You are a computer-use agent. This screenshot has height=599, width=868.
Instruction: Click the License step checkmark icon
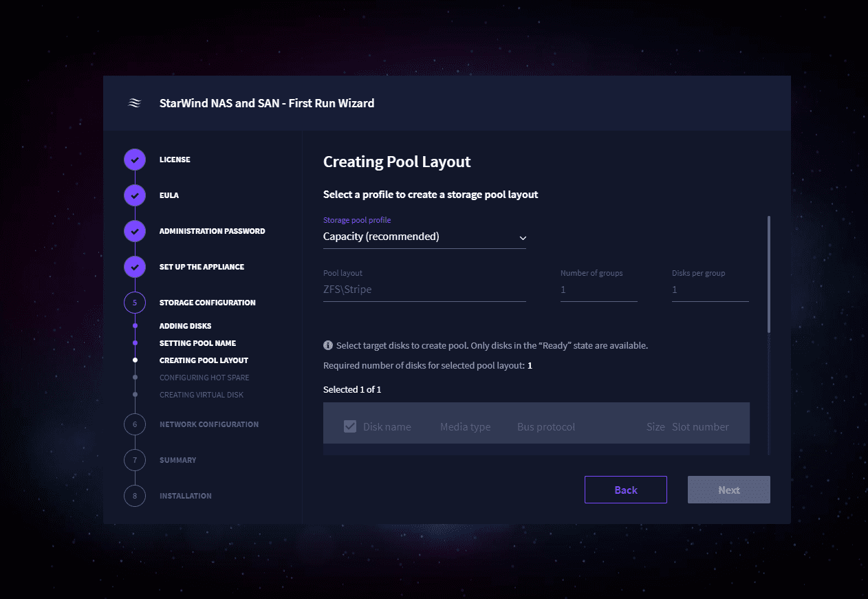(135, 160)
